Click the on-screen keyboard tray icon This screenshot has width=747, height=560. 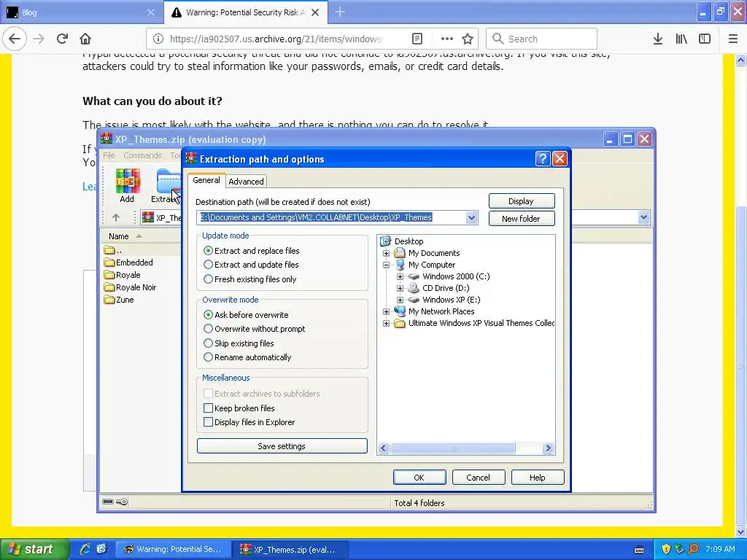pos(639,550)
